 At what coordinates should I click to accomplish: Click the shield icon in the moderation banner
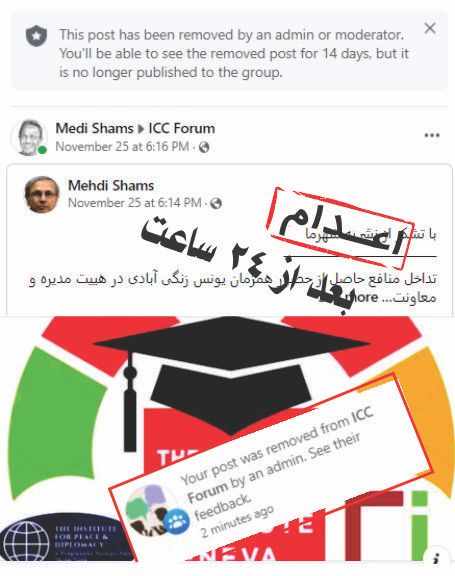36,36
